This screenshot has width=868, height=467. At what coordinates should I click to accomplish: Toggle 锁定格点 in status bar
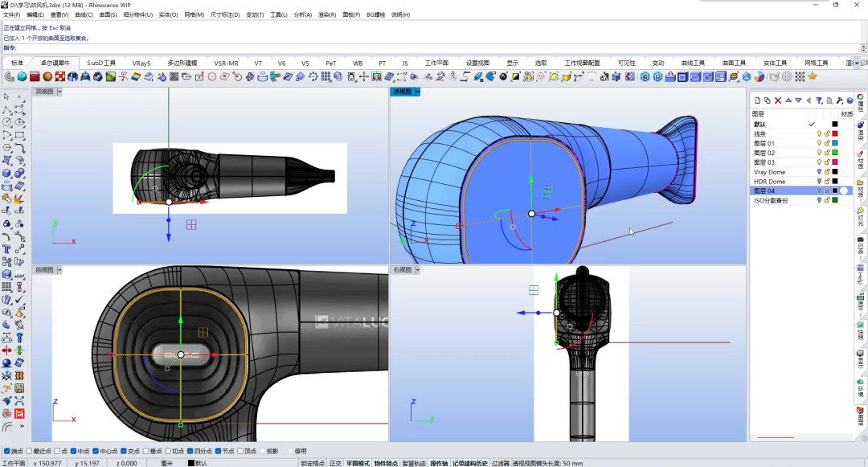(x=313, y=463)
